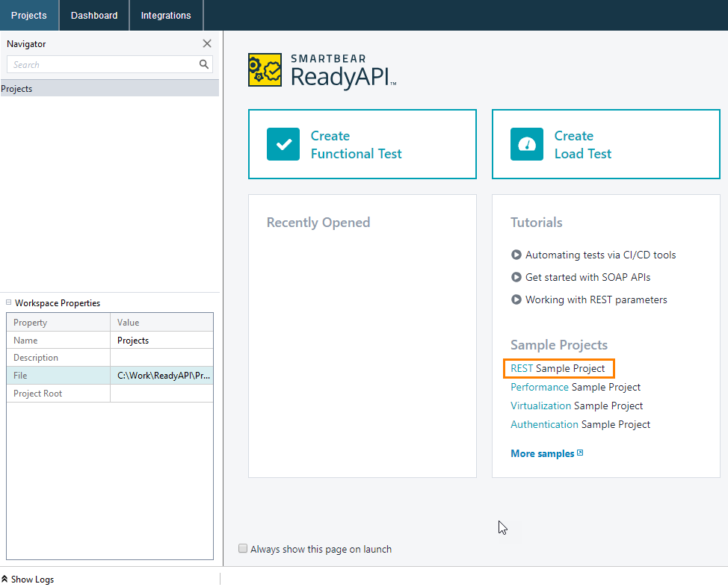
Task: Click the Load Test gauge icon
Action: (527, 144)
